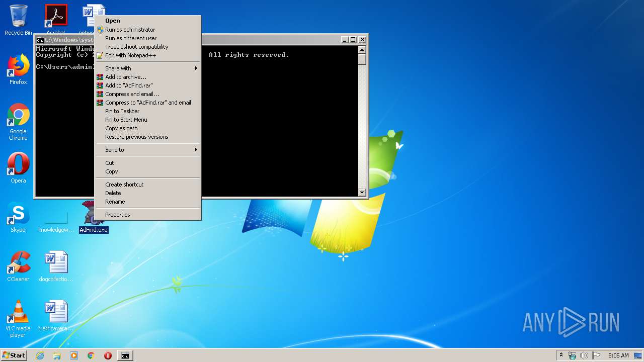
Task: Select Copy as path
Action: point(148,128)
